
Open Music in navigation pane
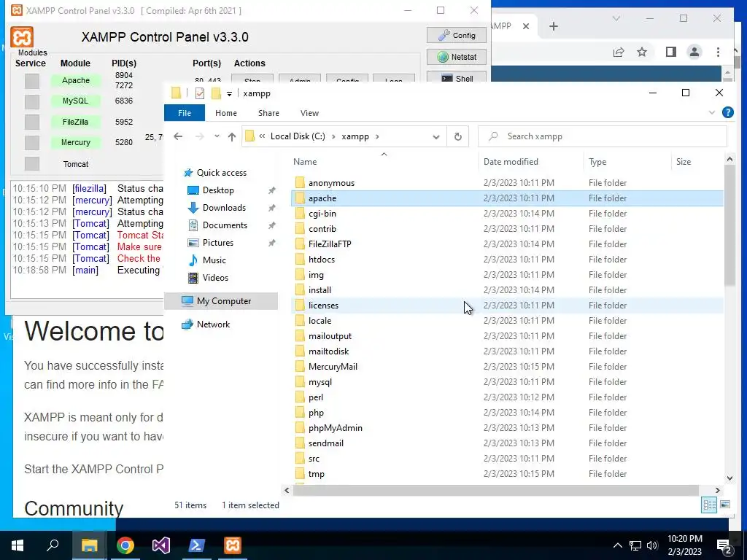(x=214, y=260)
